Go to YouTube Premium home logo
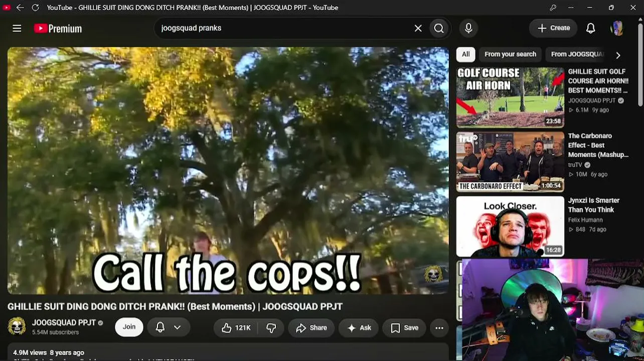Viewport: 644px width, 361px height. [58, 29]
